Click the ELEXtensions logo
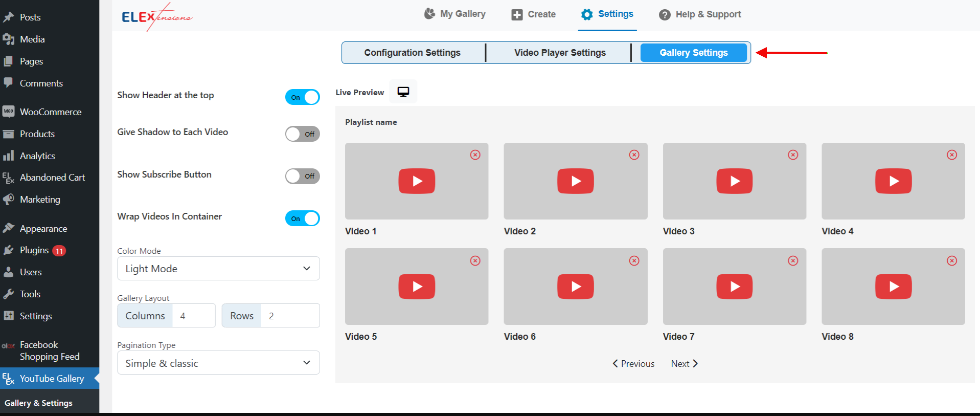Viewport: 980px width, 416px height. coord(157,17)
